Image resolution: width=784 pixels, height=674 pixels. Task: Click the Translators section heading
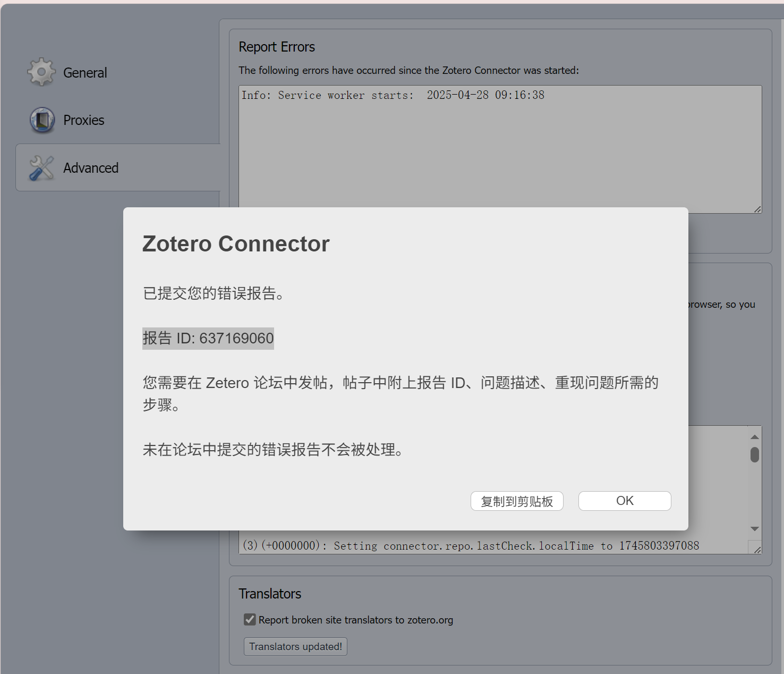pos(270,594)
